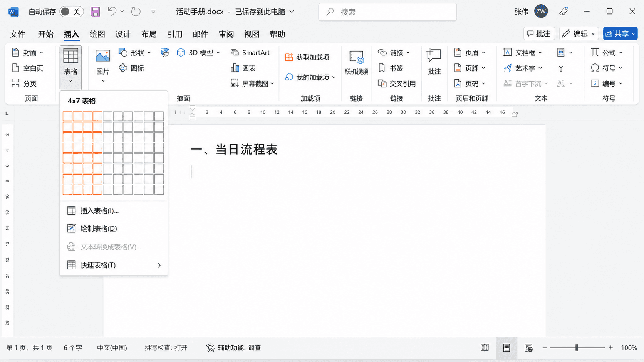
Task: Click the Search (搜索) box
Action: 387,12
